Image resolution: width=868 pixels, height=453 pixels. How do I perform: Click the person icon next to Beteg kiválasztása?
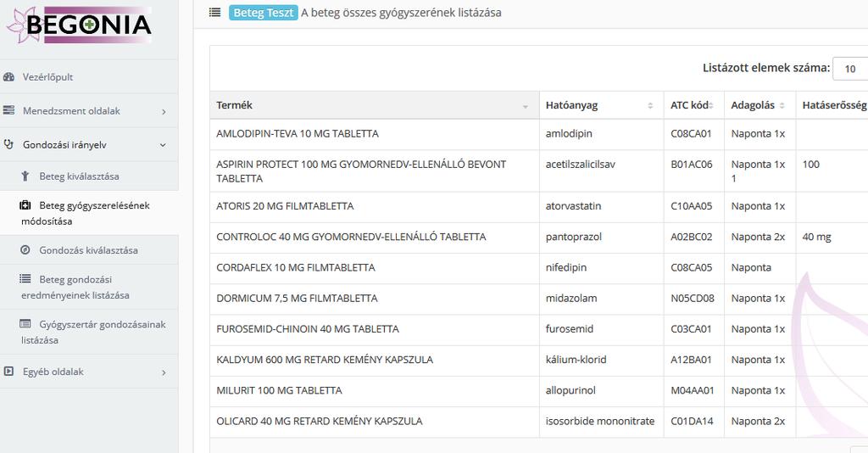pos(25,176)
